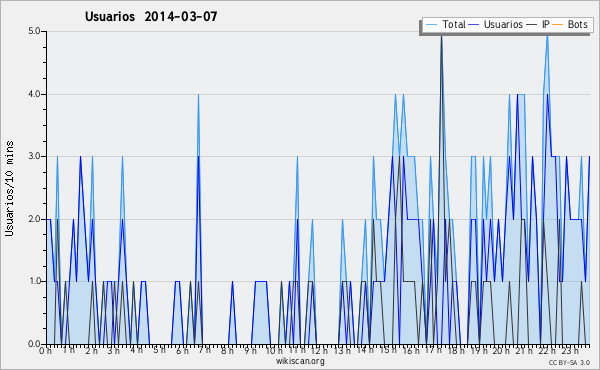600x370 pixels.
Task: Click the 'Bots' legend label
Action: tap(577, 24)
